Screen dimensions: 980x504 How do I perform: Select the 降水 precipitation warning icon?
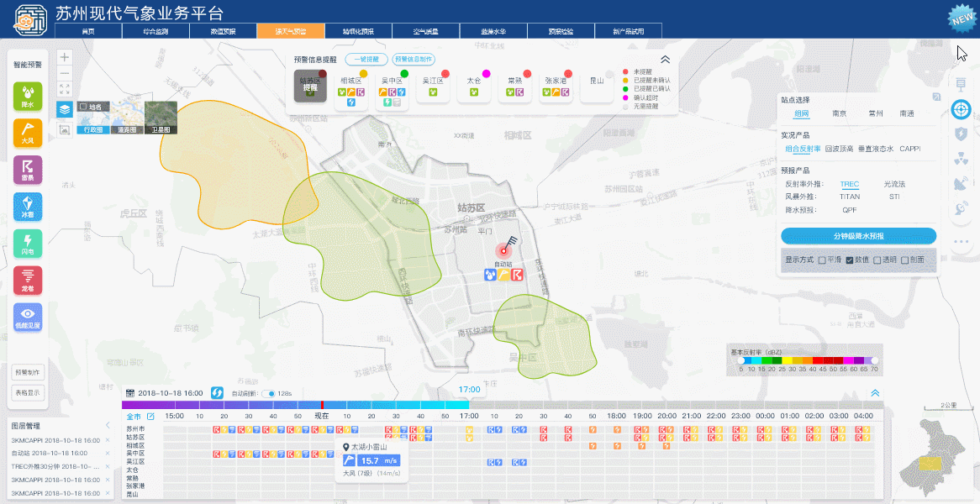(x=28, y=96)
